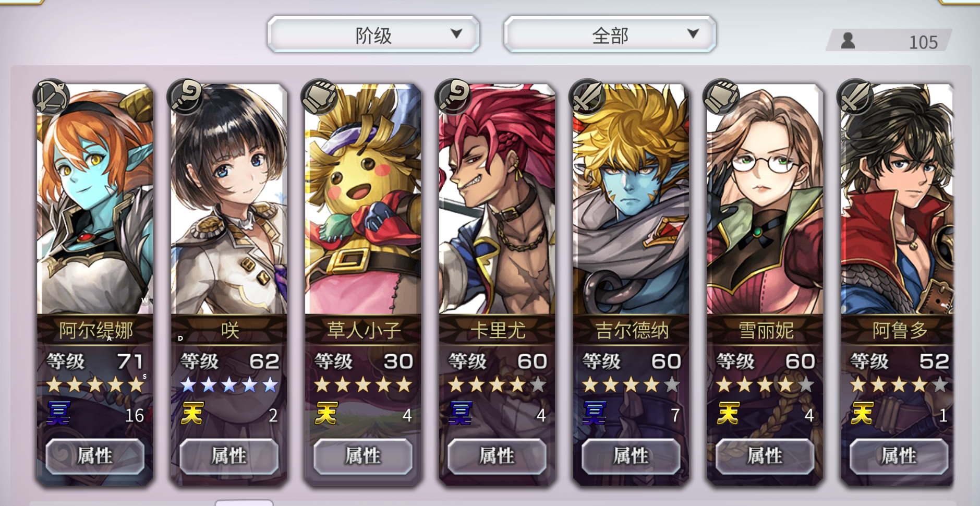The width and height of the screenshot is (980, 506).
Task: Click the arrow on the 全部 dropdown
Action: pyautogui.click(x=693, y=34)
